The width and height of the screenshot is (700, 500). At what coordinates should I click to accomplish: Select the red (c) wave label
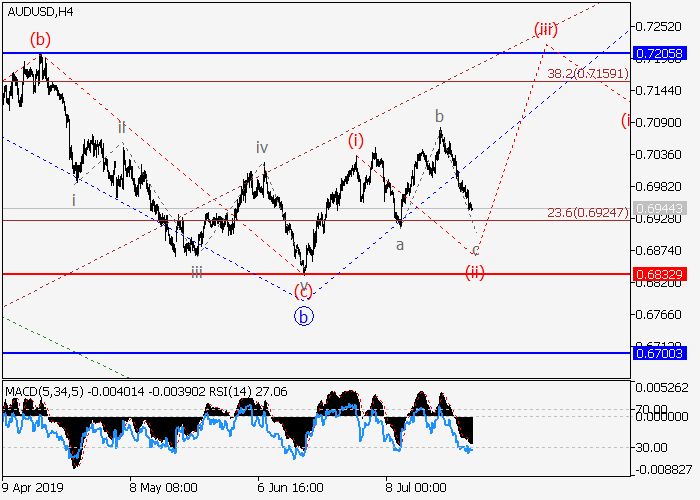tap(304, 291)
